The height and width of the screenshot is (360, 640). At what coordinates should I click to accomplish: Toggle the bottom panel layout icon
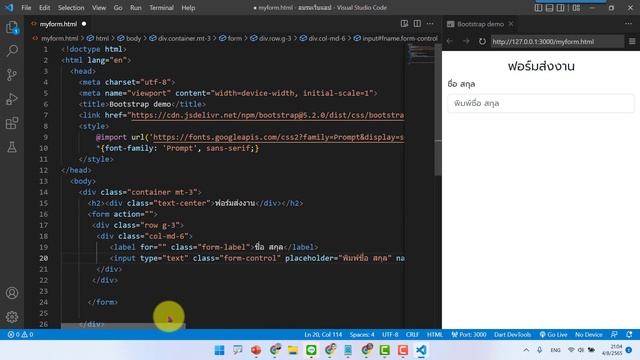(x=549, y=8)
